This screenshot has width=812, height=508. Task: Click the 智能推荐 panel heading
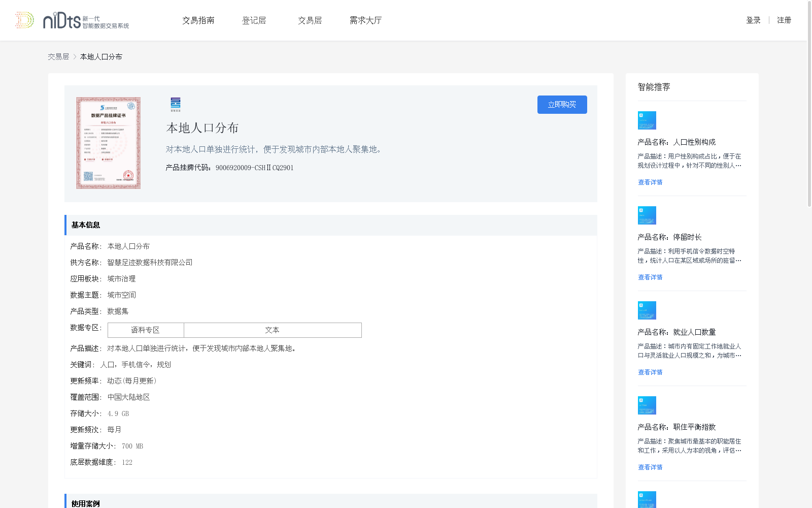click(x=654, y=87)
